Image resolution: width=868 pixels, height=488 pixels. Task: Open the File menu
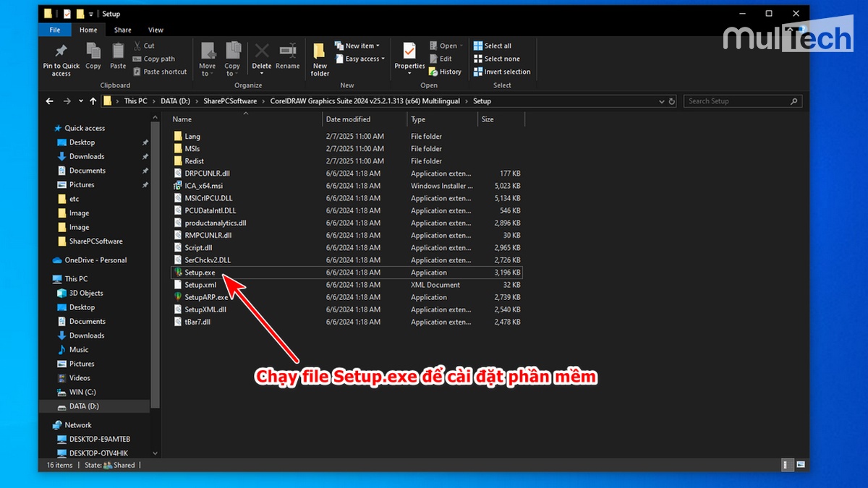[x=54, y=30]
